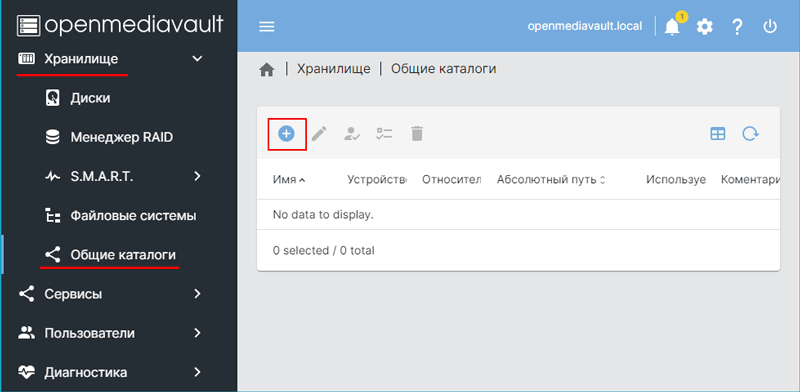Viewport: 800px width, 392px height.
Task: Toggle the hamburger navigation menu
Action: coord(267,27)
